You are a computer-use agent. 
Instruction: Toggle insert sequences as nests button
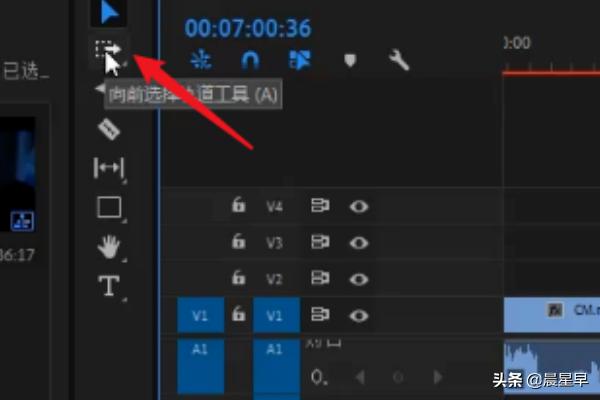(201, 60)
